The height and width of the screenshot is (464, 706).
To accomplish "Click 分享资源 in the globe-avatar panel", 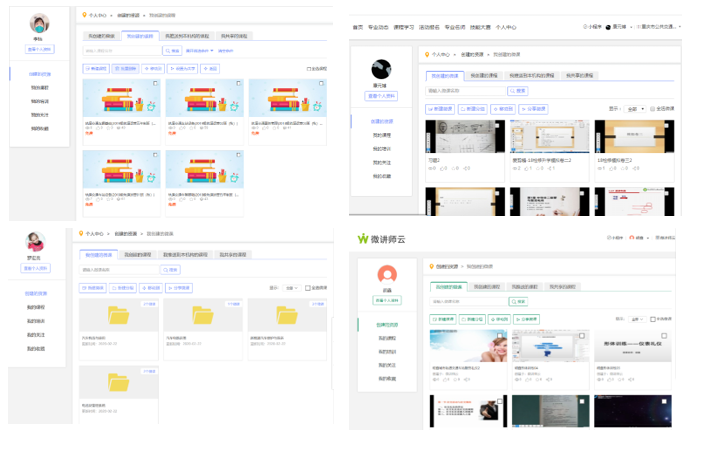I will click(x=533, y=109).
